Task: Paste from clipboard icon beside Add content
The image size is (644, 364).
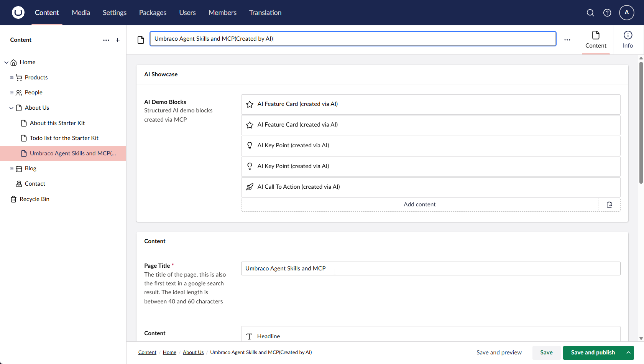Action: pyautogui.click(x=609, y=204)
